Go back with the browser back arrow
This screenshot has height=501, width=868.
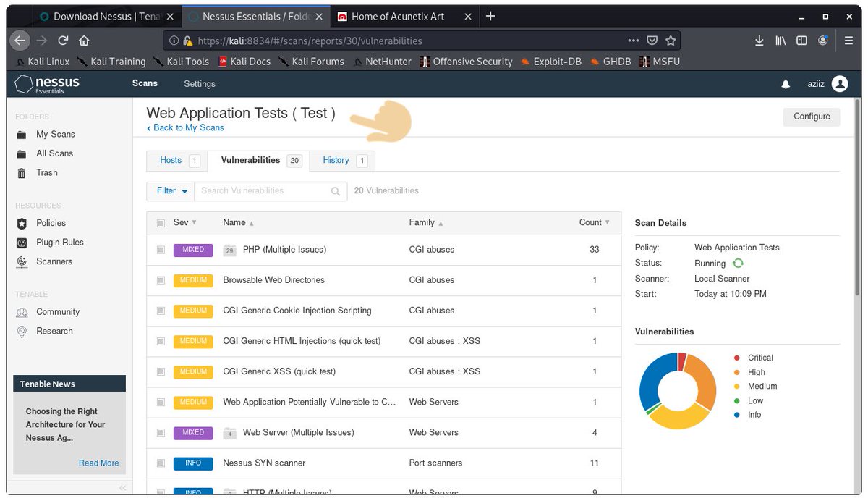(21, 41)
